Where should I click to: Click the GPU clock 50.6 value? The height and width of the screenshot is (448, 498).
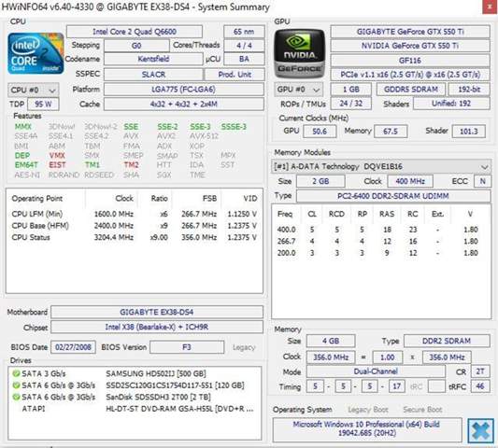tap(320, 131)
